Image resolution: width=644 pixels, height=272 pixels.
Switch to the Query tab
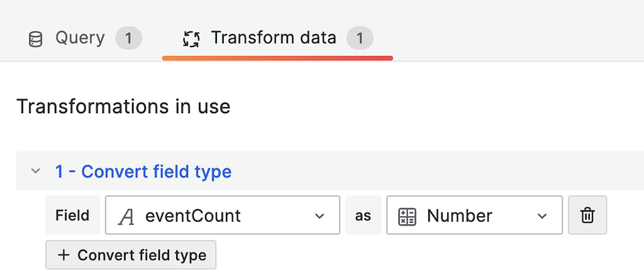[80, 38]
